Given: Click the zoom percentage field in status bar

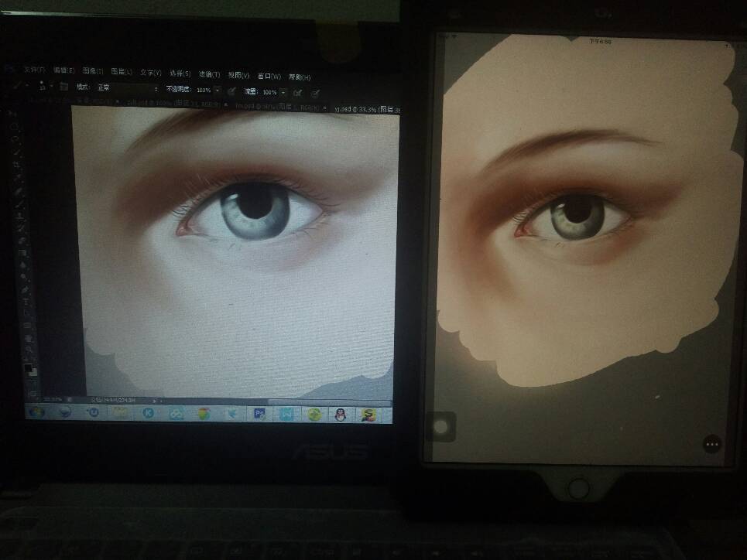Looking at the screenshot, I should [x=53, y=399].
